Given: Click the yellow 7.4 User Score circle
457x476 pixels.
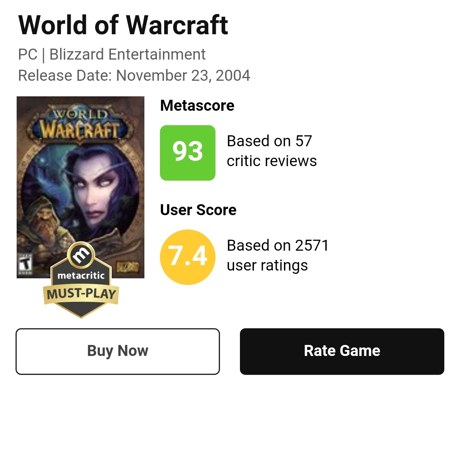Looking at the screenshot, I should [x=187, y=257].
